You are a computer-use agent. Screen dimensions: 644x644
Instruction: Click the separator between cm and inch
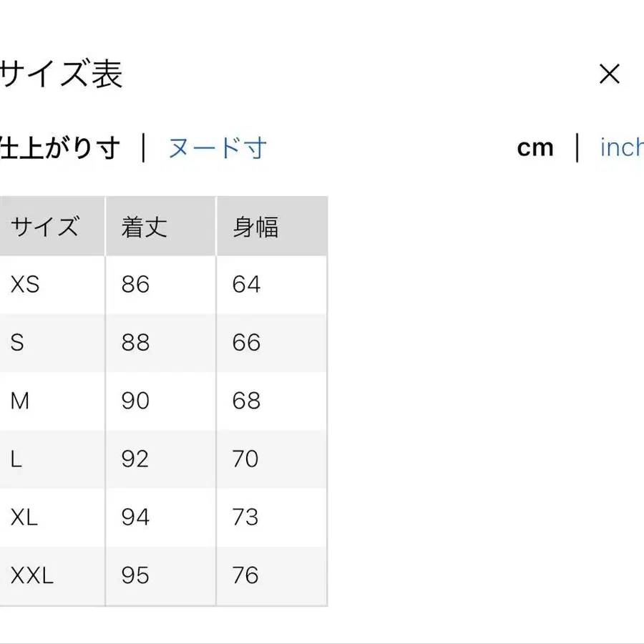pyautogui.click(x=578, y=147)
